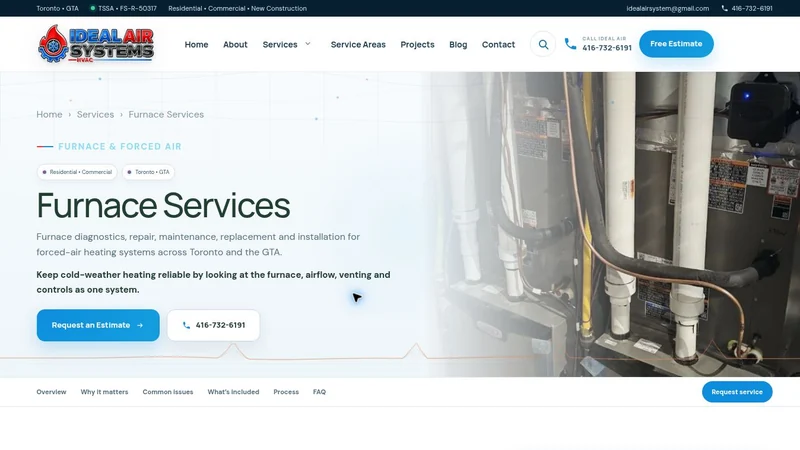Click the Ideal Air Systems logo
This screenshot has width=800, height=450.
click(x=96, y=44)
